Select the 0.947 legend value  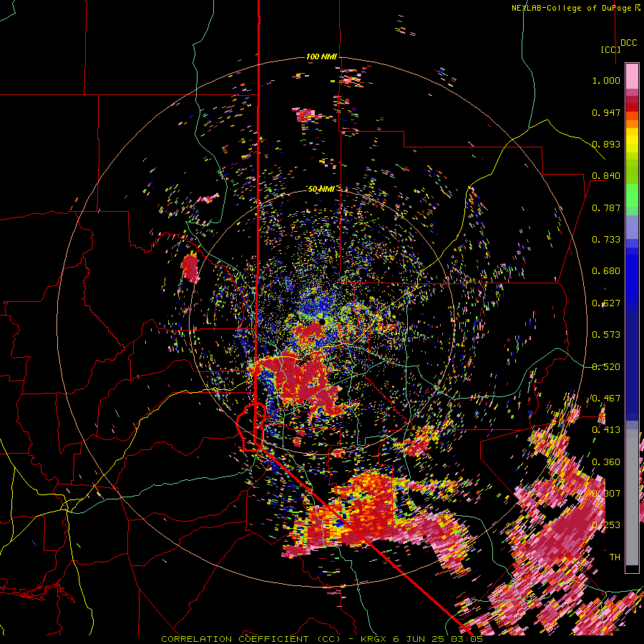pyautogui.click(x=606, y=112)
